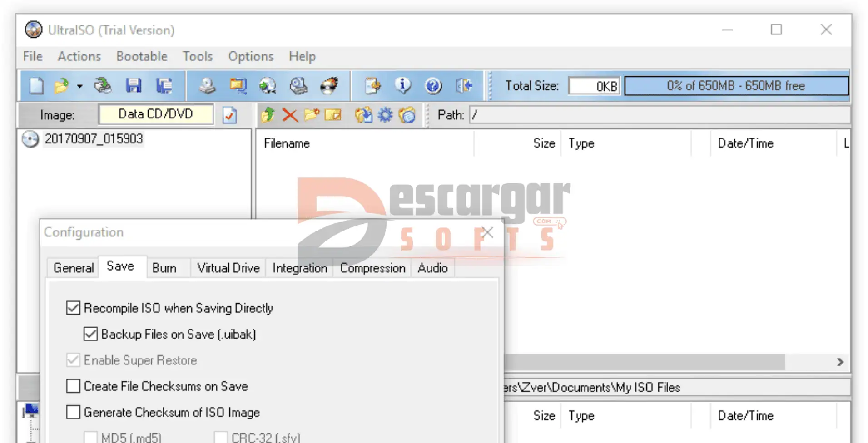Switch to the Compression tab
Viewport: 868px width, 443px height.
tap(372, 268)
